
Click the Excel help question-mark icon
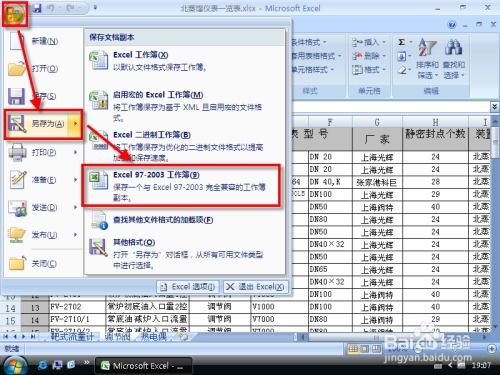click(452, 24)
